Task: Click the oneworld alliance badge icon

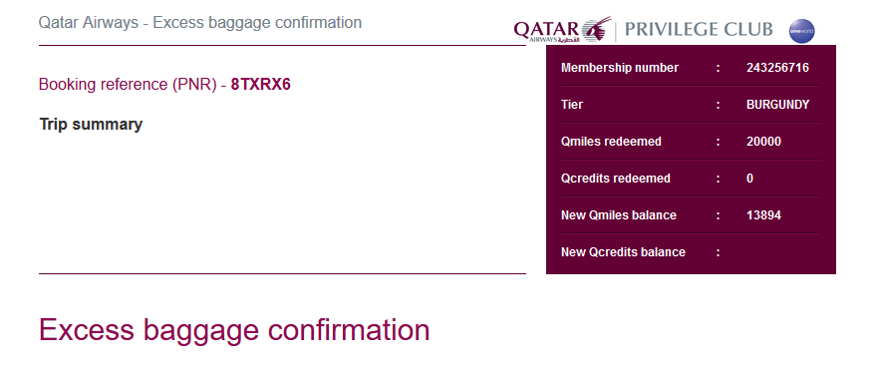Action: tap(802, 31)
